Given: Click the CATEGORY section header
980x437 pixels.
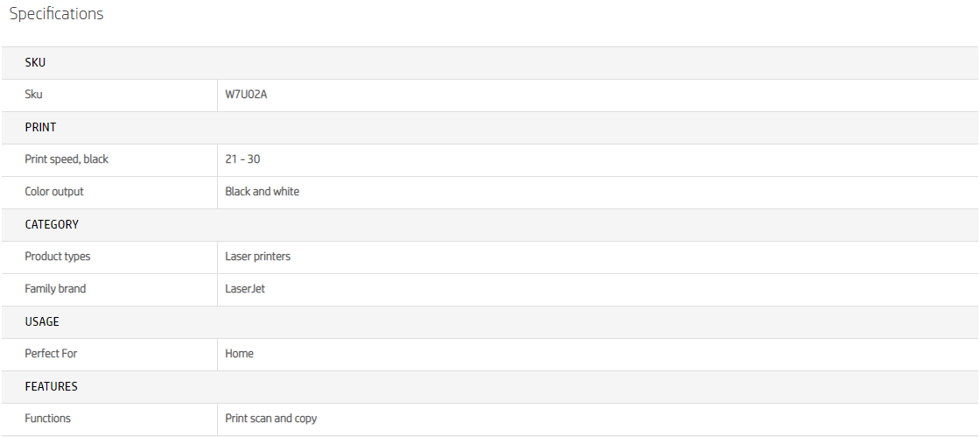Looking at the screenshot, I should (52, 224).
